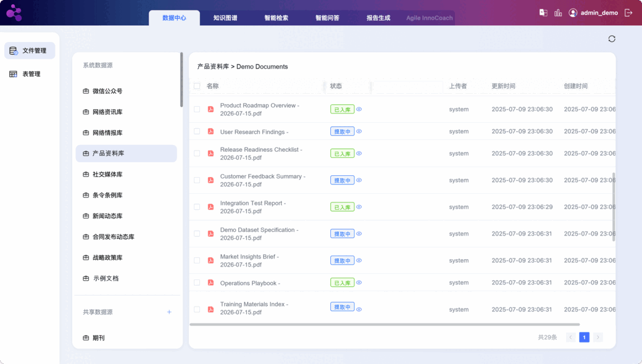Click the 文件管理 database icon
Image resolution: width=642 pixels, height=364 pixels.
[x=13, y=51]
